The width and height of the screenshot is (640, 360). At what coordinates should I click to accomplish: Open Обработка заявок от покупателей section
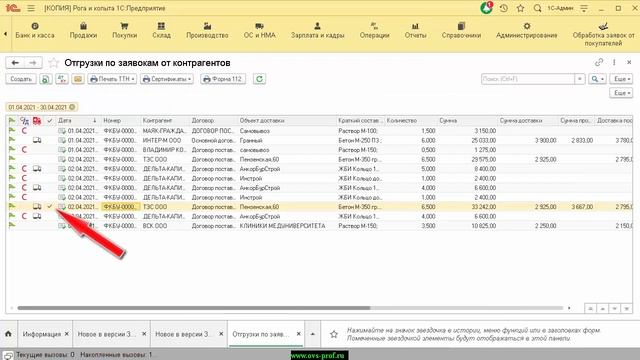click(603, 34)
